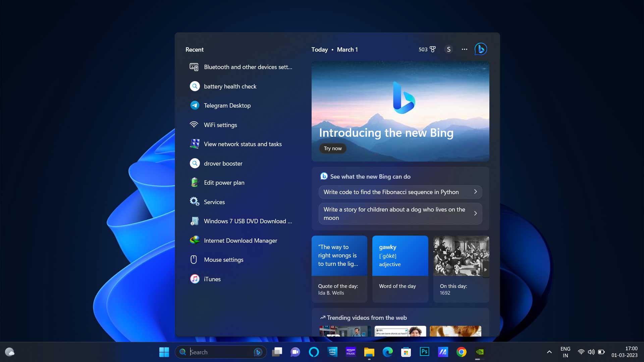The width and height of the screenshot is (644, 362).
Task: Open Bing chat icon in search panel header
Action: [x=481, y=49]
